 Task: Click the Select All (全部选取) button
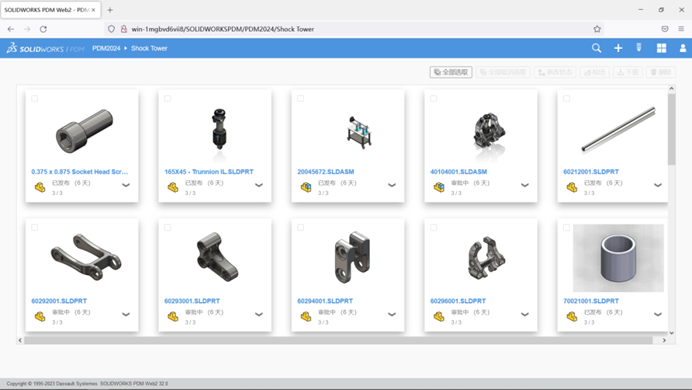[x=451, y=72]
